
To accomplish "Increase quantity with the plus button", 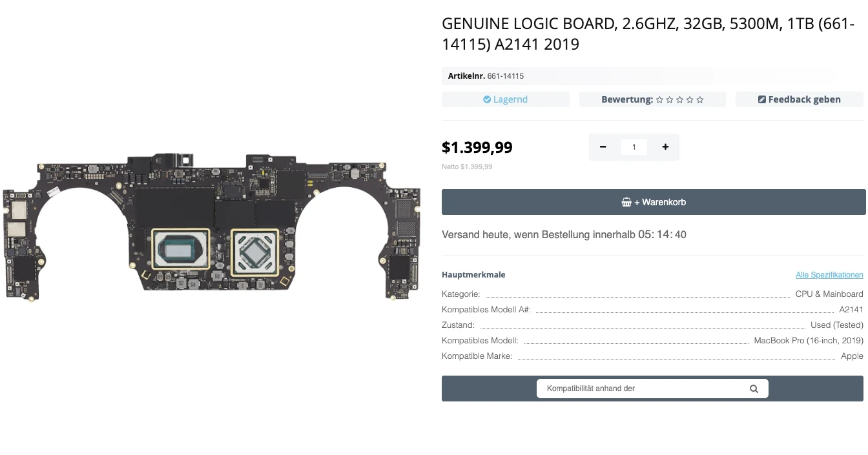I will [x=665, y=147].
